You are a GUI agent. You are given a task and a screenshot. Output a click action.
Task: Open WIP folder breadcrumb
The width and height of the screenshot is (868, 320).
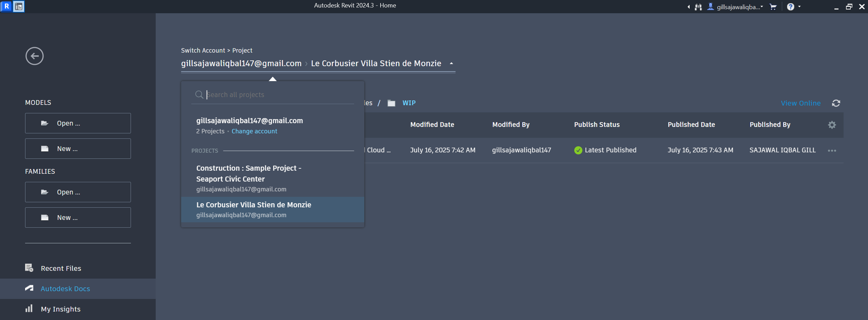point(409,103)
